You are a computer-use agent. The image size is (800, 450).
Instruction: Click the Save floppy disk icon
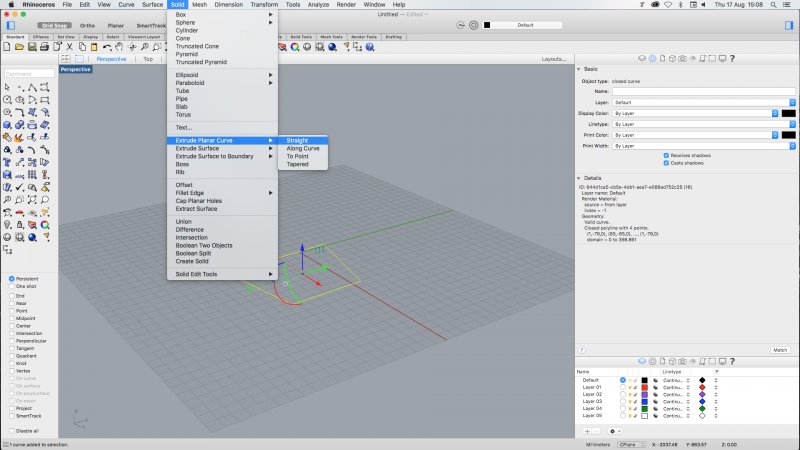click(x=32, y=47)
